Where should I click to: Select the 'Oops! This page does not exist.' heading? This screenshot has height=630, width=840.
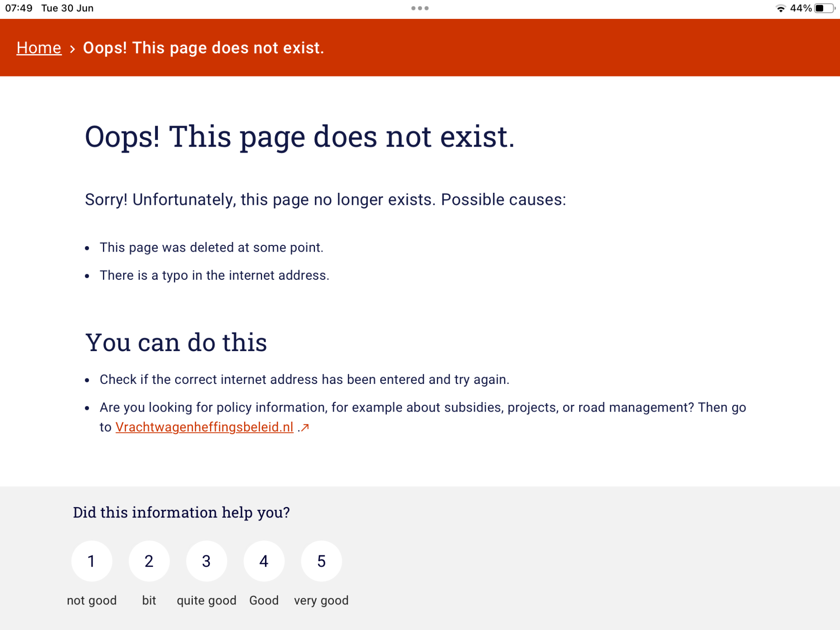(x=300, y=137)
